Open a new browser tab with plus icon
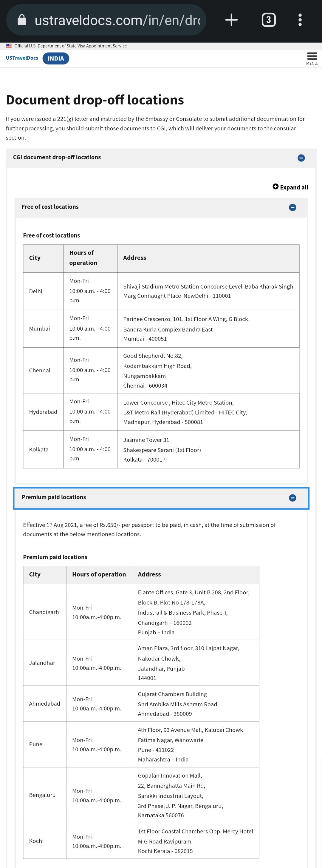This screenshot has height=868, width=322. [x=231, y=20]
